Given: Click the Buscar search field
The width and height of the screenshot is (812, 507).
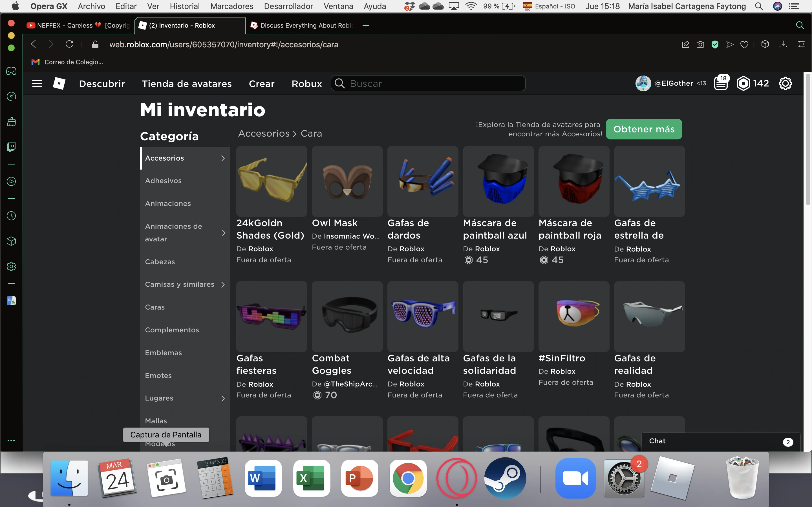Looking at the screenshot, I should [433, 83].
